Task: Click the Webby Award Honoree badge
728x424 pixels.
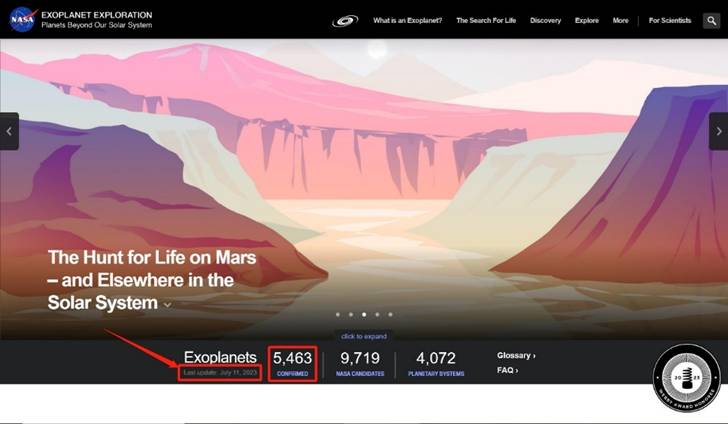Action: click(x=686, y=378)
